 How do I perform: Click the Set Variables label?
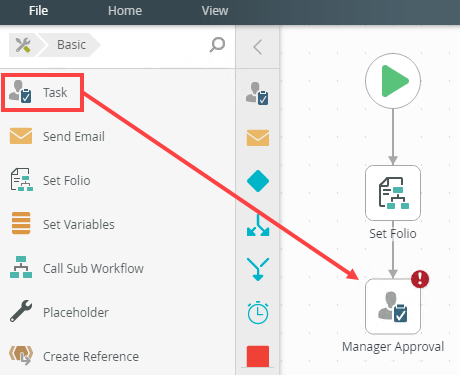click(x=79, y=225)
